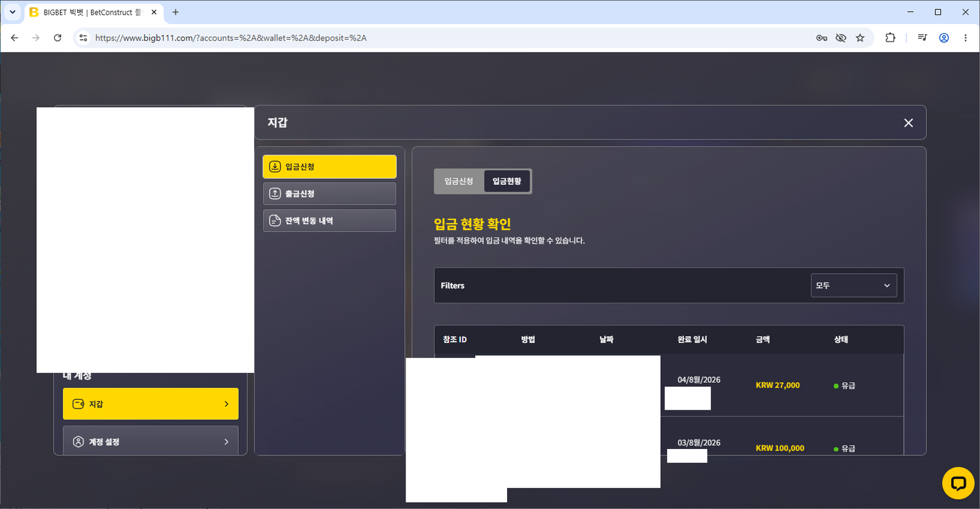Open the 모두 filter dropdown
Screen dimensions: 980x509
854,285
